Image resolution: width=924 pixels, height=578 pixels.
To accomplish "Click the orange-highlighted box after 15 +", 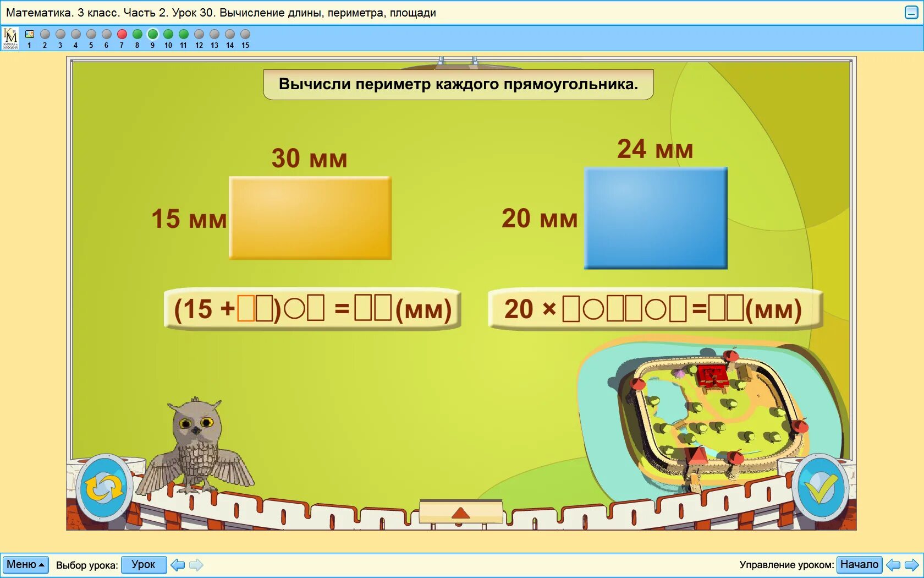I will [246, 309].
